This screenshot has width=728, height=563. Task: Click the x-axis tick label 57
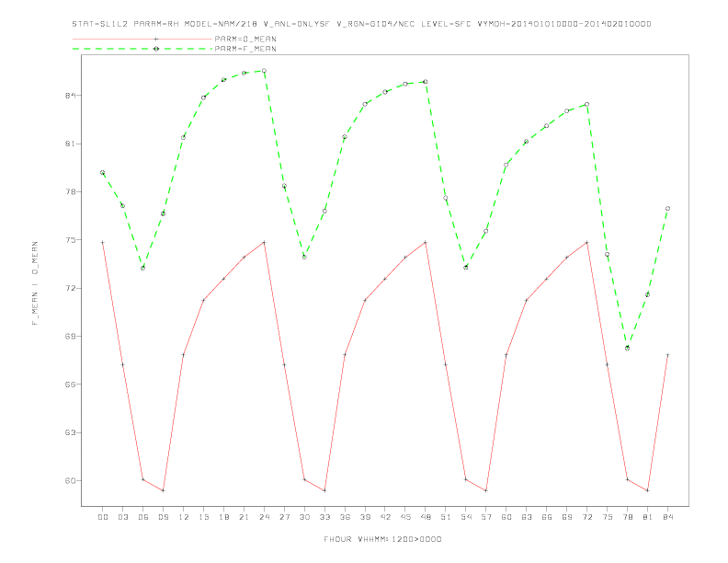tap(486, 517)
